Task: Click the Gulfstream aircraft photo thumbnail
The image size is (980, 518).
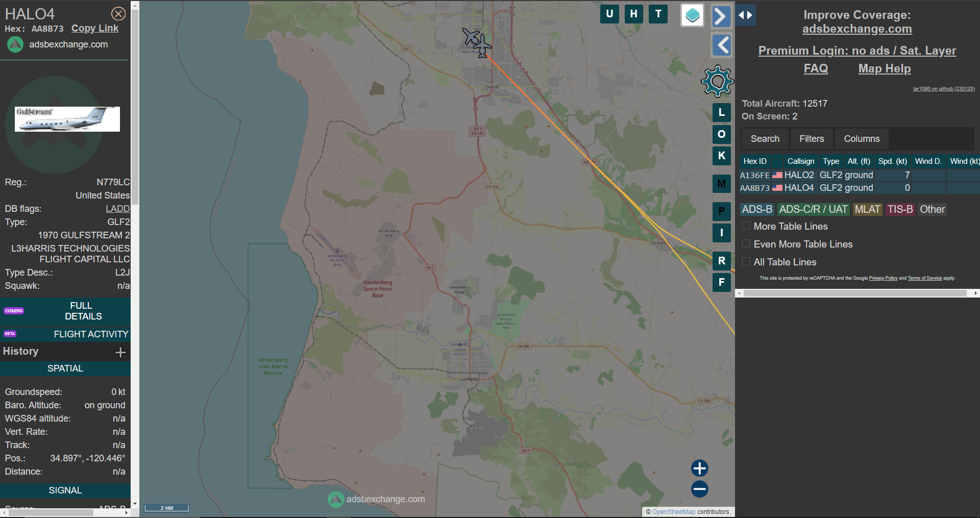Action: 67,119
